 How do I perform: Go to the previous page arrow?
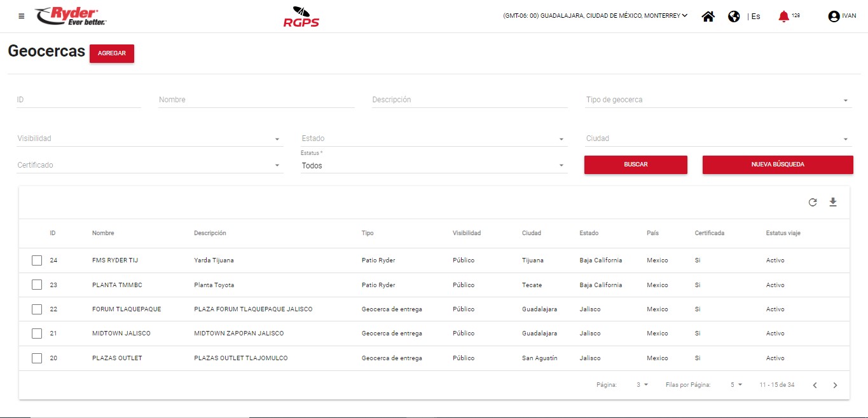coord(815,385)
